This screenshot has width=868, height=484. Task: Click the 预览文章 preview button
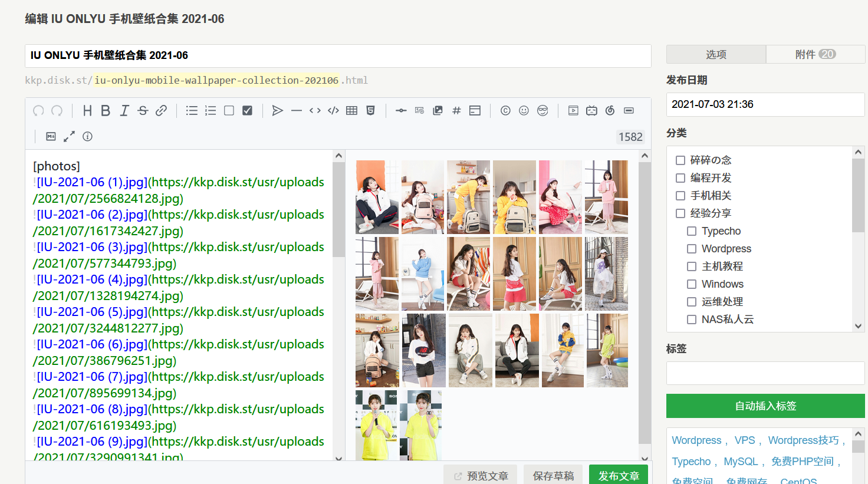(481, 476)
